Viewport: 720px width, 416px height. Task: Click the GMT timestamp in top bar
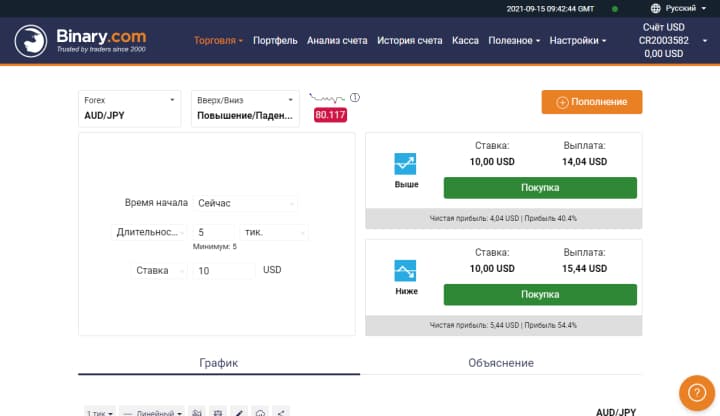pos(550,9)
